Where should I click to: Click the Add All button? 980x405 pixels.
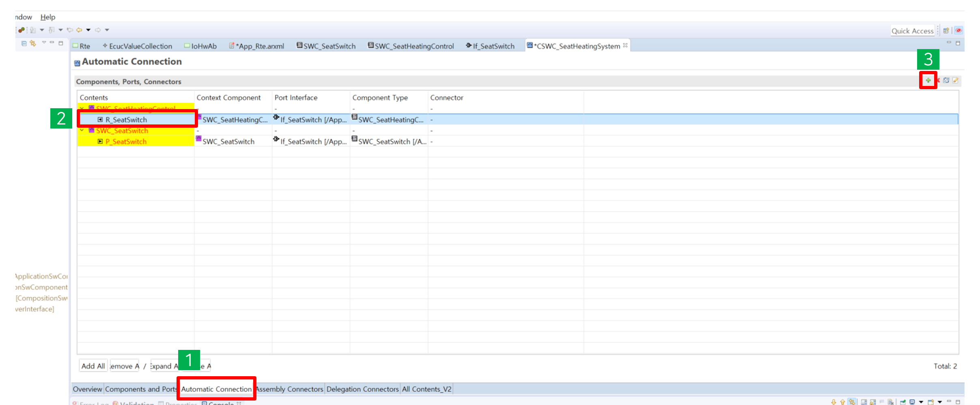93,366
